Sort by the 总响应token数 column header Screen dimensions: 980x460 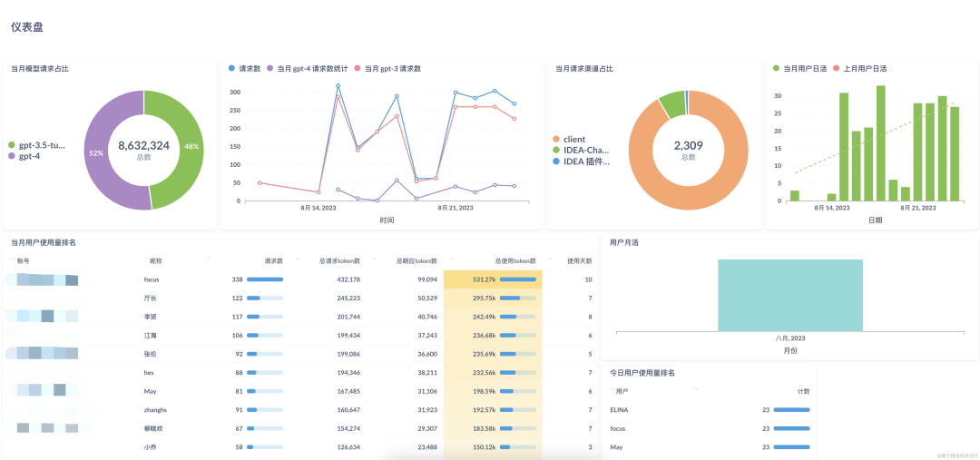pos(416,260)
